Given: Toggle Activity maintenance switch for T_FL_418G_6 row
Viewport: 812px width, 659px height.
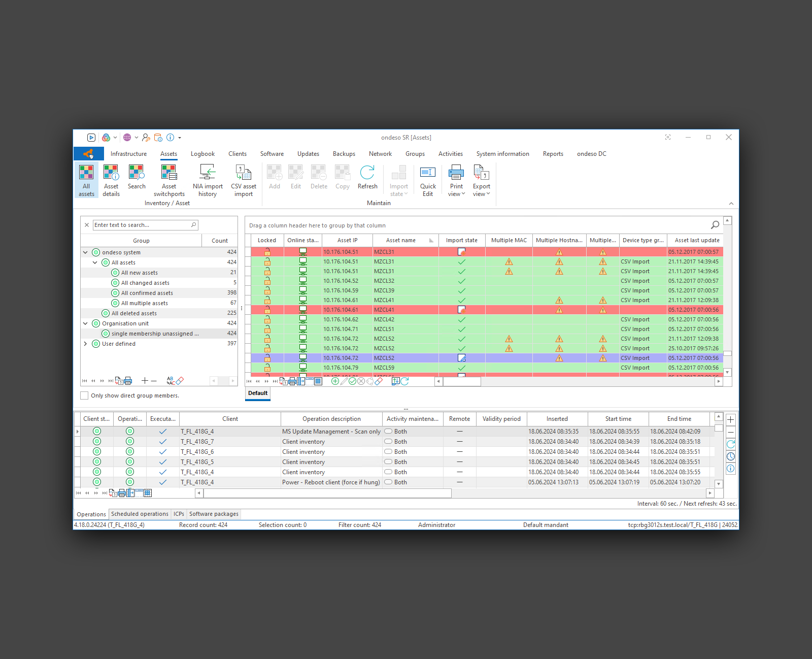Looking at the screenshot, I should (388, 452).
